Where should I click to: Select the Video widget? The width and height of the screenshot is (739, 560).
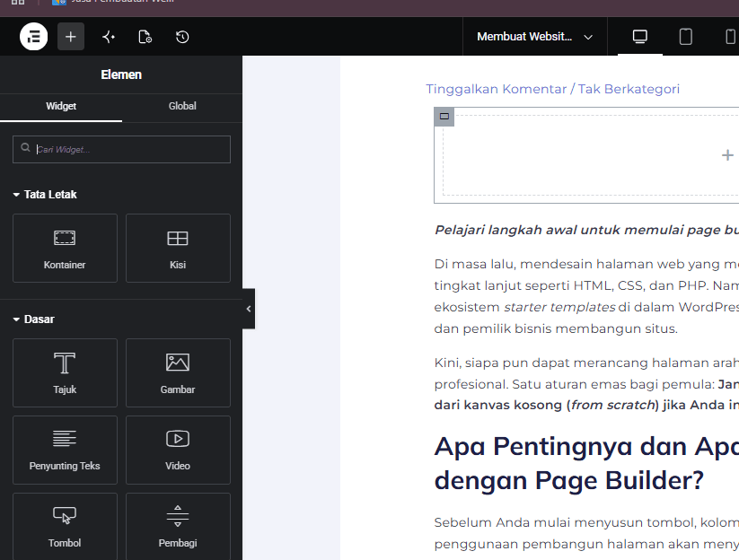[178, 450]
